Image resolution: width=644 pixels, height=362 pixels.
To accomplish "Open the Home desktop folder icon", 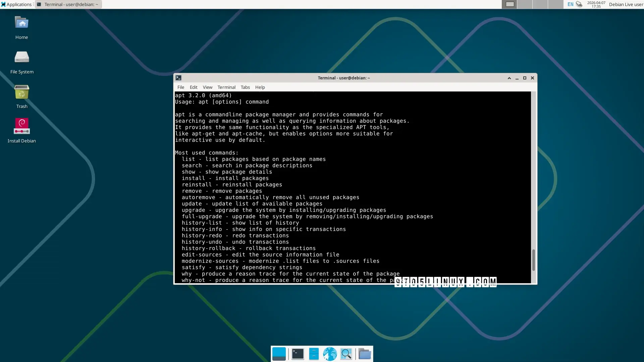I will (x=22, y=23).
